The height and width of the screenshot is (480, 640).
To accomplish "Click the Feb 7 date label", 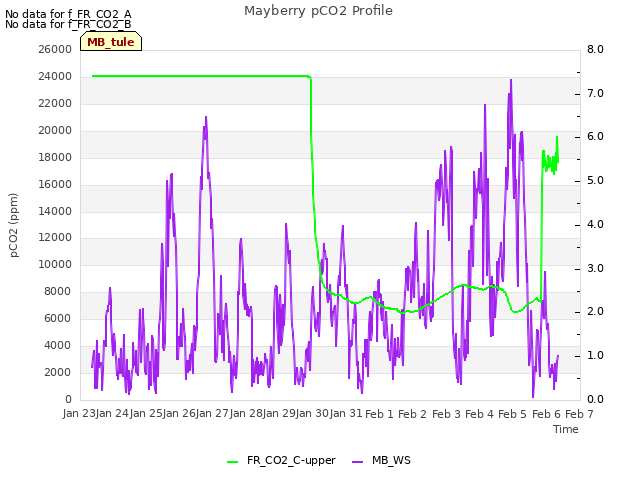I will [x=579, y=414].
